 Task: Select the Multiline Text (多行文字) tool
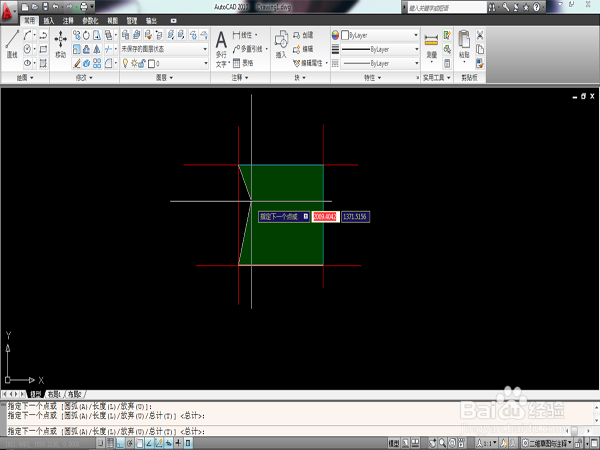(x=222, y=49)
